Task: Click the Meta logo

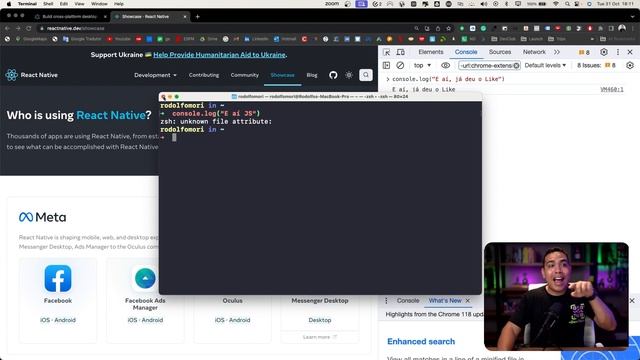Action: pos(42,217)
